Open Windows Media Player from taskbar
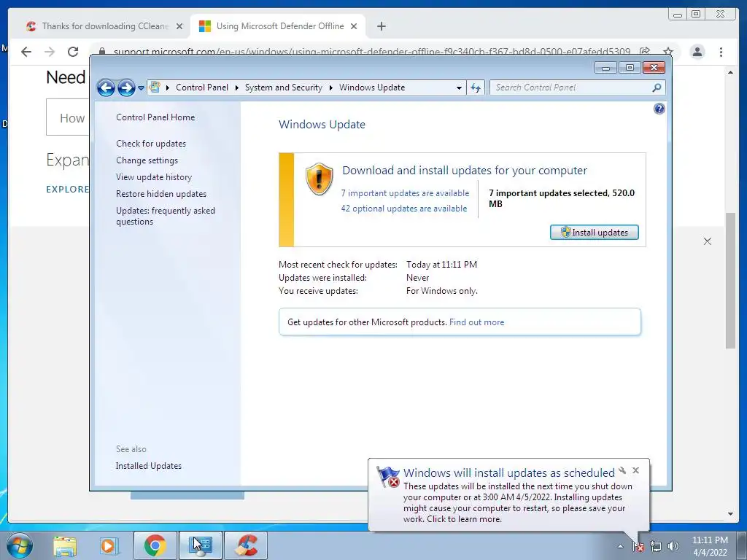This screenshot has width=747, height=560. (109, 545)
